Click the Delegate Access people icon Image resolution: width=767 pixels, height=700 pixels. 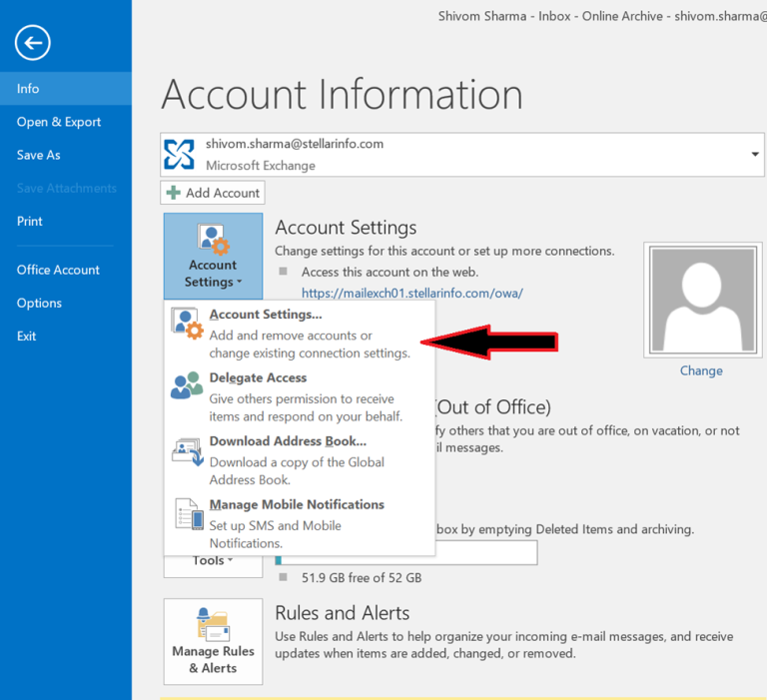click(x=187, y=385)
